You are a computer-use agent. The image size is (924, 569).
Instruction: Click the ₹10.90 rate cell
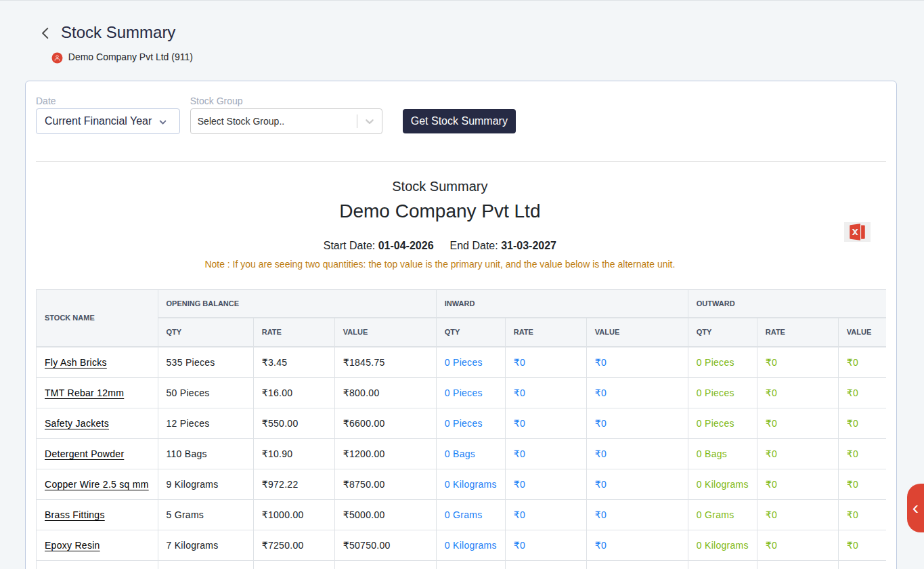pos(294,454)
